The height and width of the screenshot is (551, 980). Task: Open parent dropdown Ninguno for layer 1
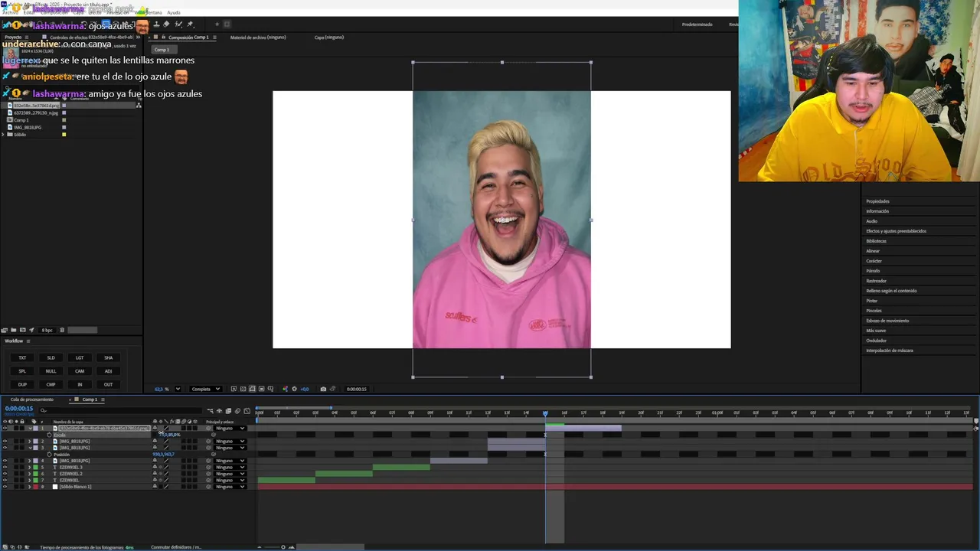[230, 428]
